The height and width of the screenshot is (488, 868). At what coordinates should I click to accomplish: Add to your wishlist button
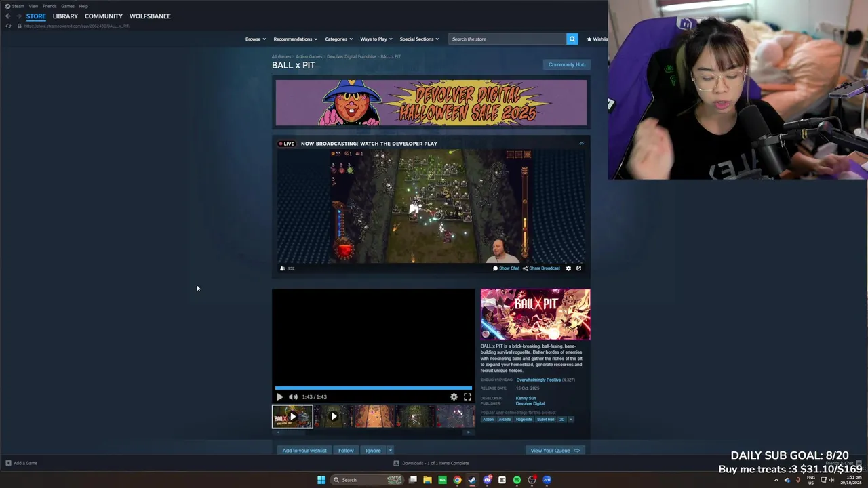pos(304,450)
